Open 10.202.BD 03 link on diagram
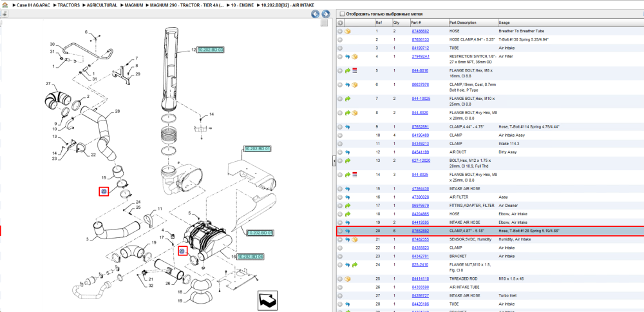 211,50
